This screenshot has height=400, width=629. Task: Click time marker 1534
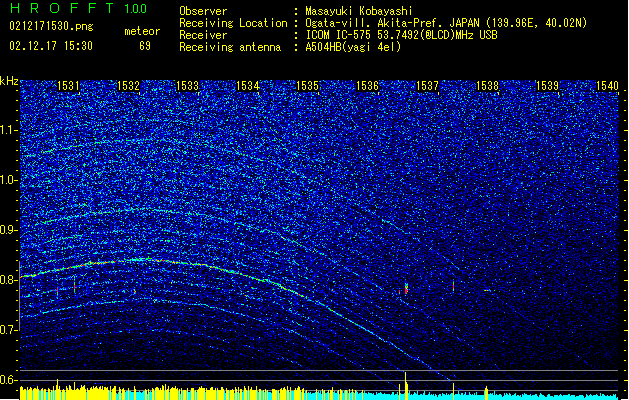point(248,86)
